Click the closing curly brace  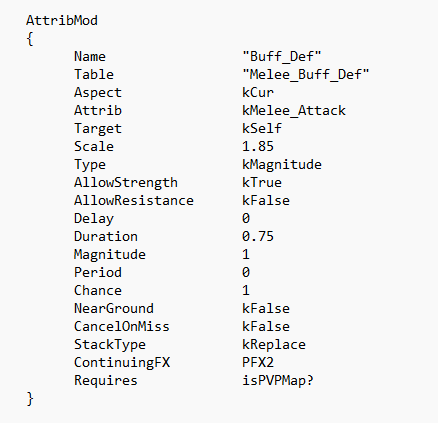(x=30, y=399)
